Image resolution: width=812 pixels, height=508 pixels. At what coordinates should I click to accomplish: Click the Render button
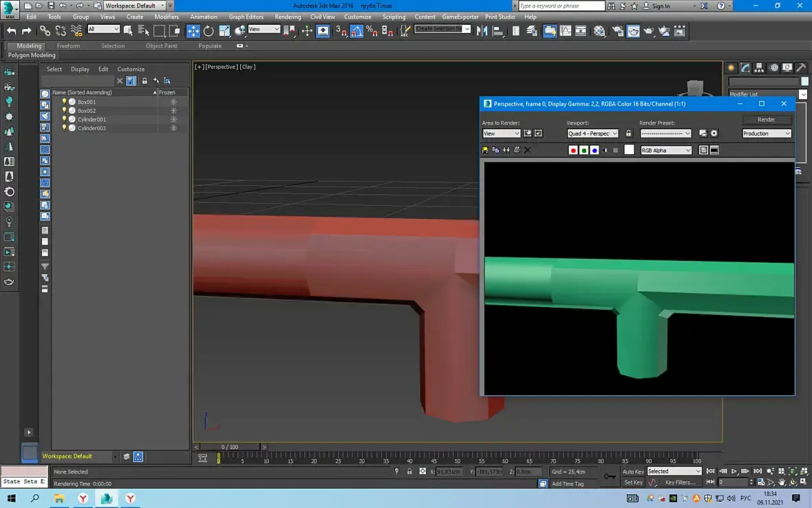pos(766,119)
